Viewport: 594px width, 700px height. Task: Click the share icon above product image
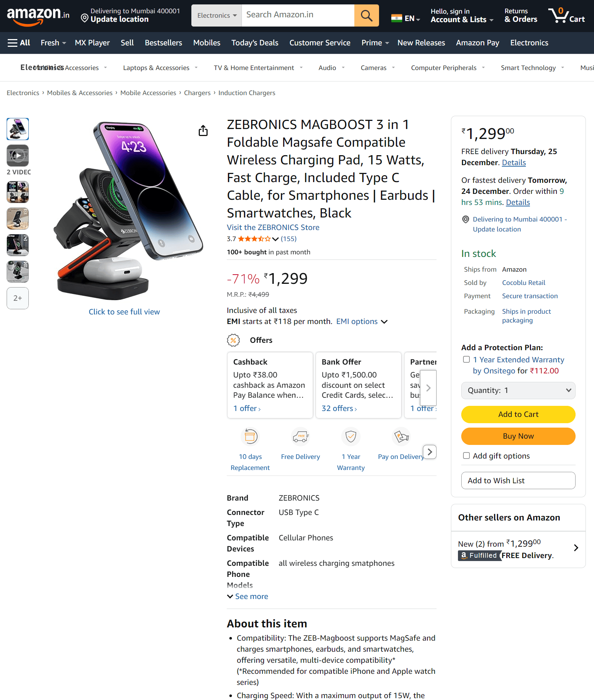[x=203, y=130]
